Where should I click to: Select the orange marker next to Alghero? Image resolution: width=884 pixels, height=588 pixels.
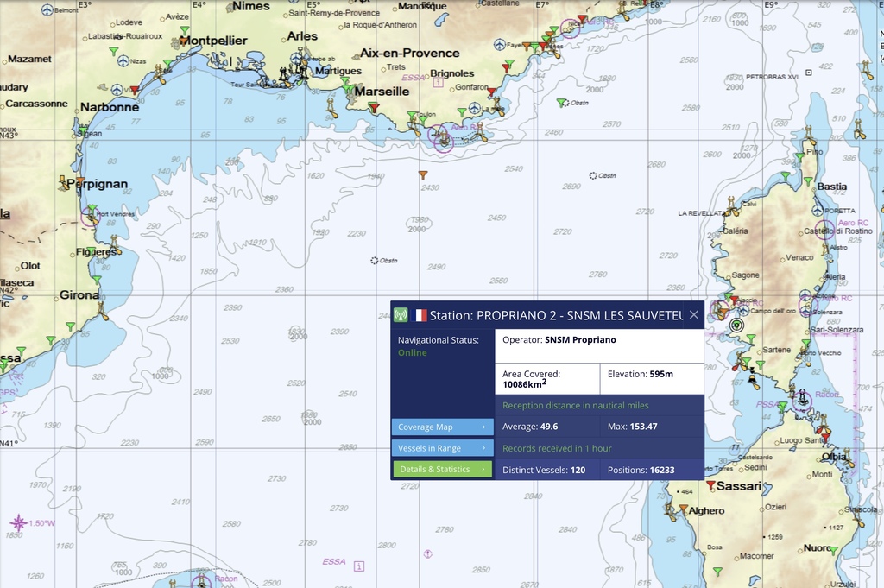(x=684, y=509)
